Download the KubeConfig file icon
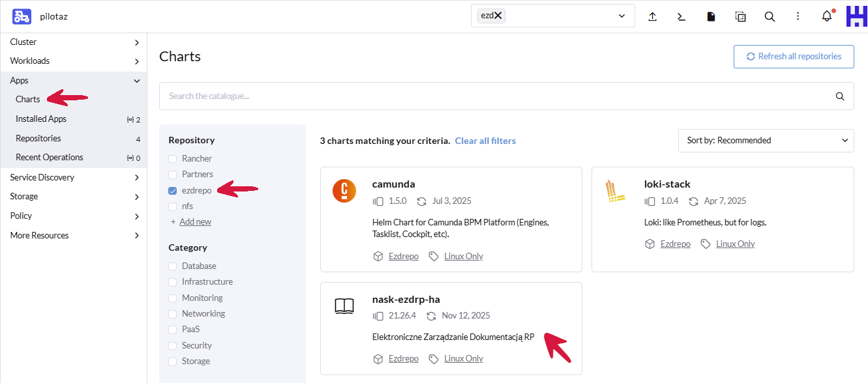The image size is (868, 383). pos(711,17)
